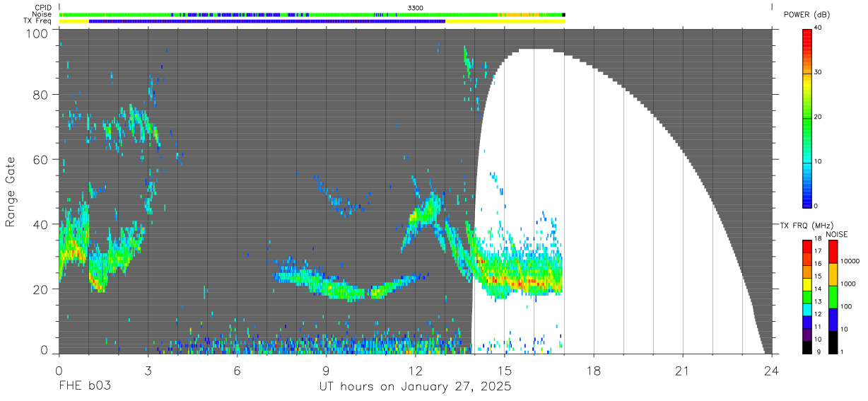Click the '30' tick on the power scale
This screenshot has height=401, width=868.
[819, 72]
